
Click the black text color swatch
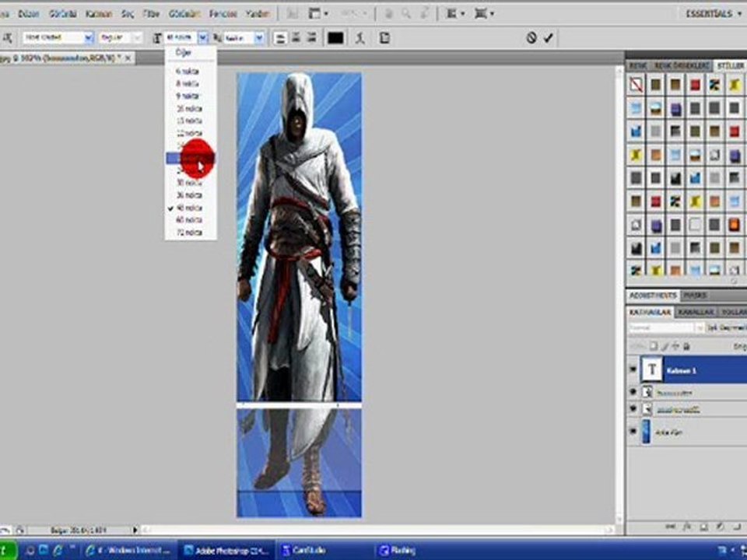click(335, 37)
